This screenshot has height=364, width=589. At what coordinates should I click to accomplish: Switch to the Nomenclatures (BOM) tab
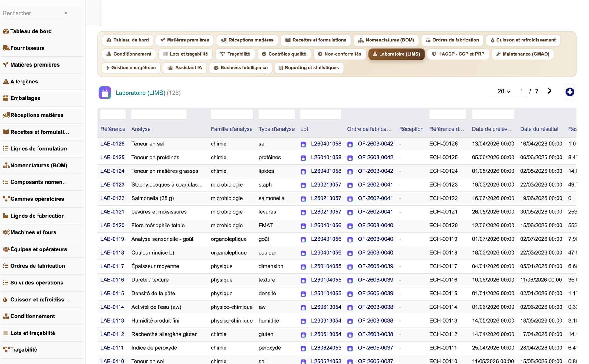tap(386, 40)
